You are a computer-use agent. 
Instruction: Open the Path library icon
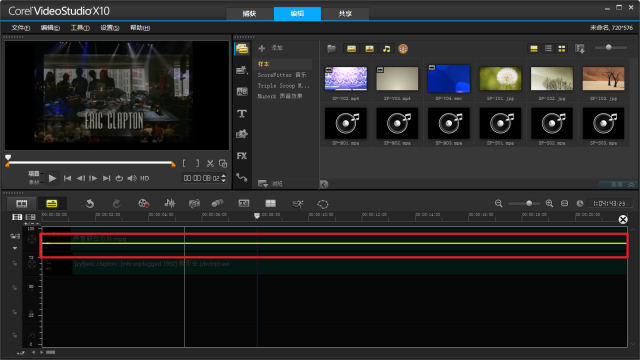(x=242, y=177)
